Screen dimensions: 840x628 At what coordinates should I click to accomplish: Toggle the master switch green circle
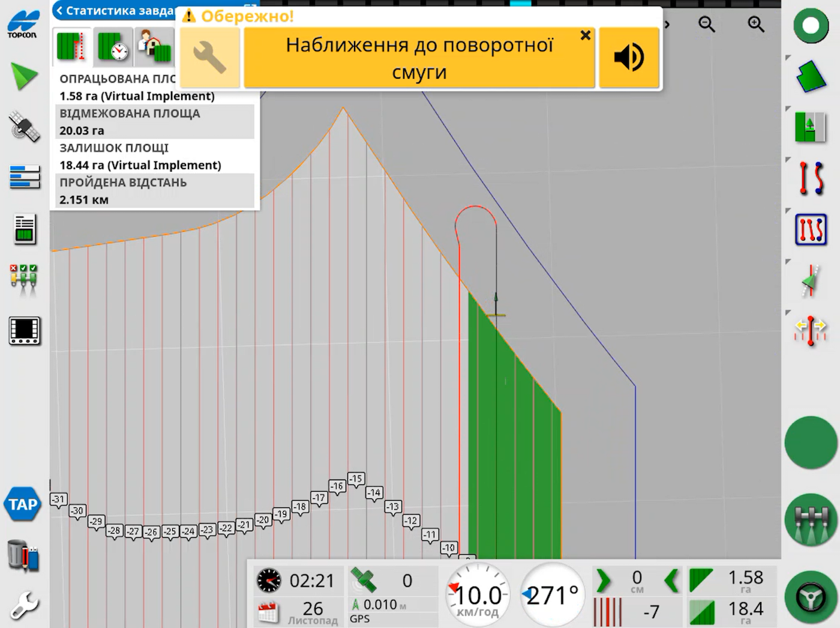(811, 442)
